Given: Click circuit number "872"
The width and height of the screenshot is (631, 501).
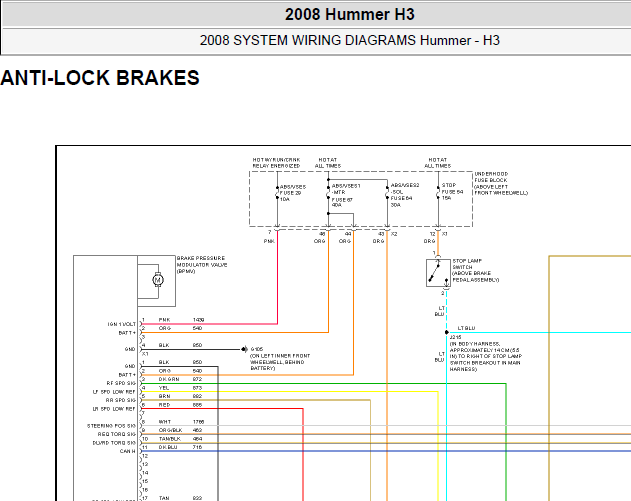Looking at the screenshot, I should (197, 379).
